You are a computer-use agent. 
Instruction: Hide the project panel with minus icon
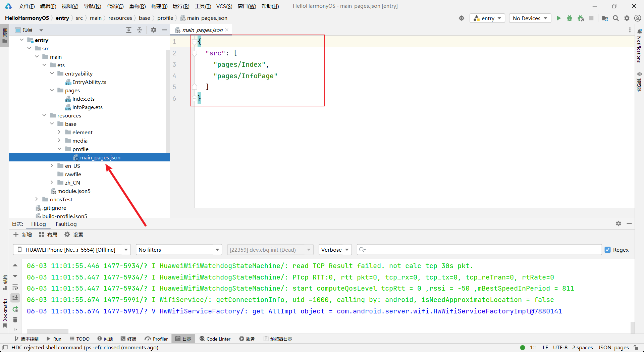coord(164,30)
